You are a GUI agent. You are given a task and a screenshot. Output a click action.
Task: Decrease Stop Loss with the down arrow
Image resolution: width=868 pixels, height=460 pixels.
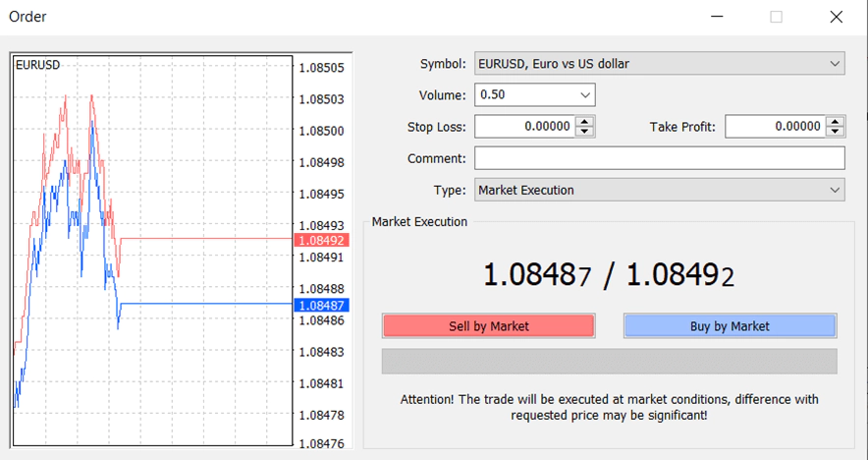[584, 132]
